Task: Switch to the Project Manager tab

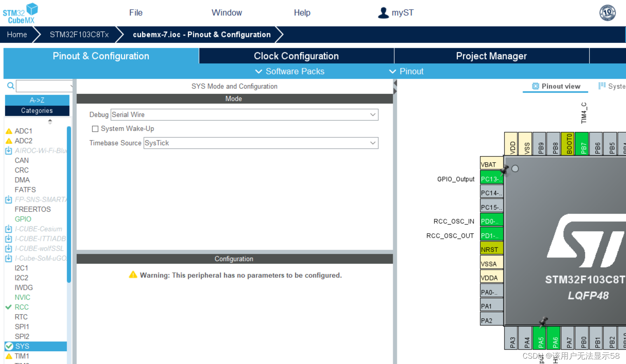Action: click(491, 56)
